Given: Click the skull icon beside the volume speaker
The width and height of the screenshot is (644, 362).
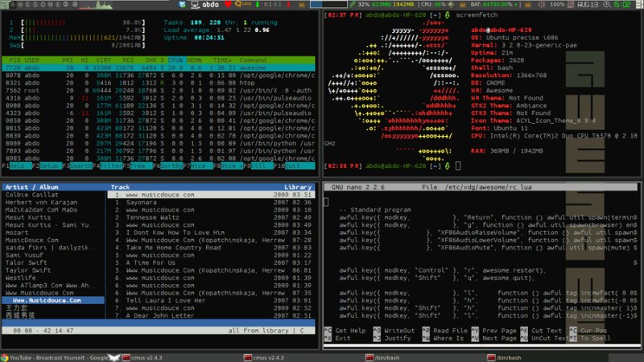Looking at the screenshot, I should 528,5.
